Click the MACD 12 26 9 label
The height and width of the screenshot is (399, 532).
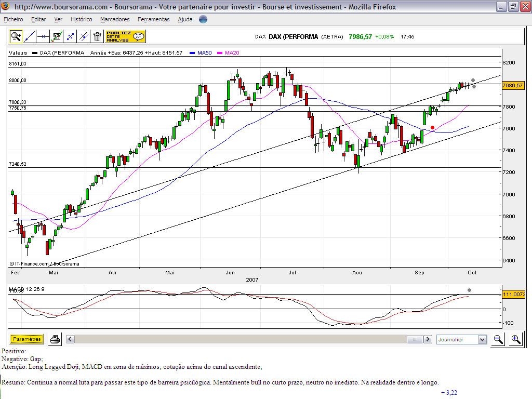coord(27,289)
